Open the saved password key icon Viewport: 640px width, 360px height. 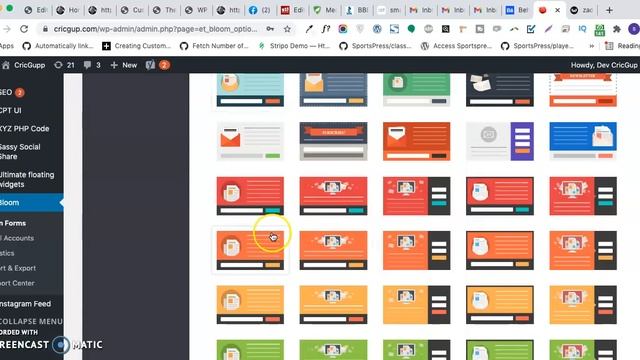click(270, 29)
